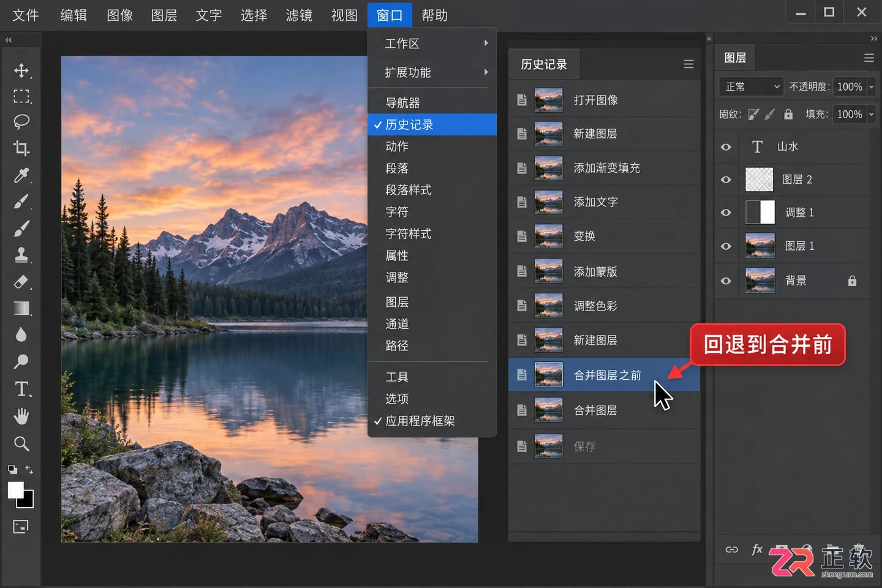Open the 正常 blend mode dropdown

[x=751, y=87]
